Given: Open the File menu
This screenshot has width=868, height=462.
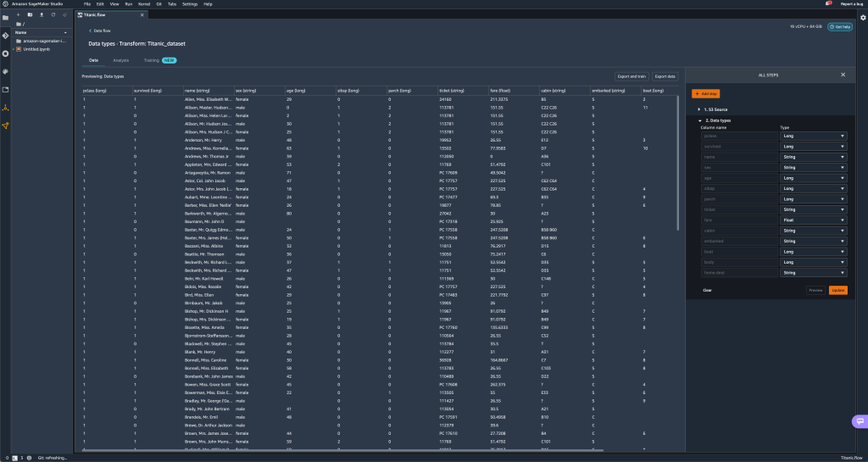Looking at the screenshot, I should tap(87, 4).
